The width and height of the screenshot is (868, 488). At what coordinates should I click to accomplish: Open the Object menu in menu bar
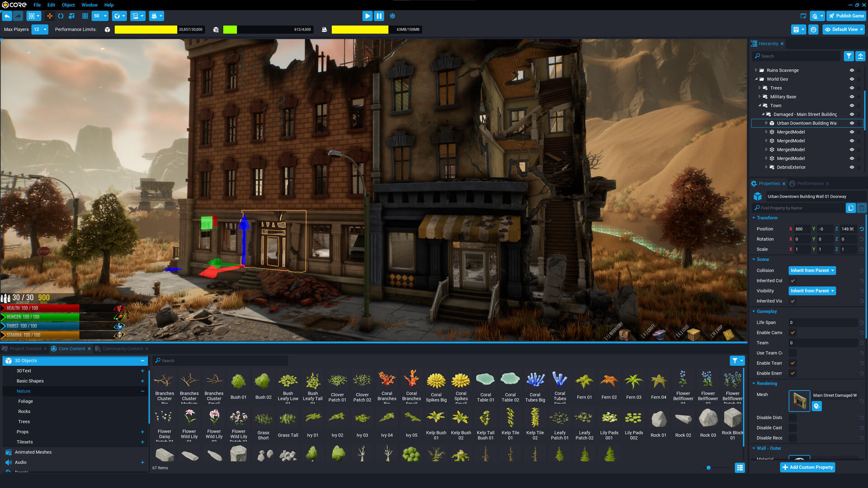[68, 5]
